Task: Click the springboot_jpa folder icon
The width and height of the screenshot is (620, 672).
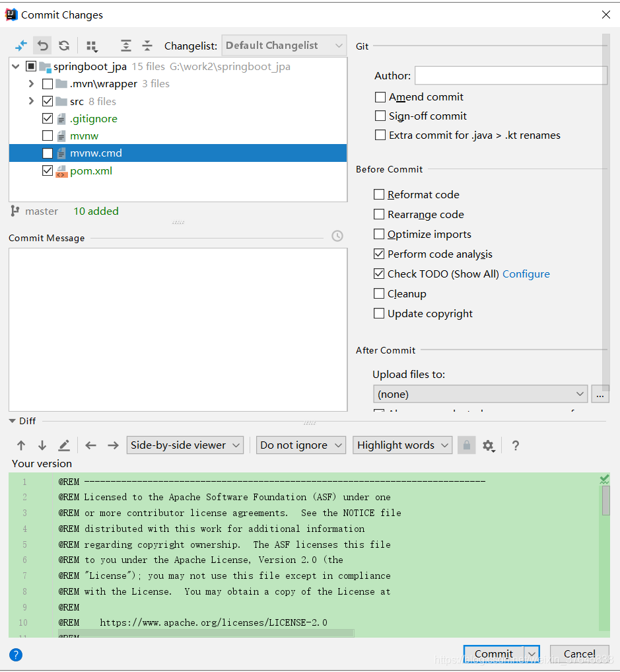Action: [45, 67]
